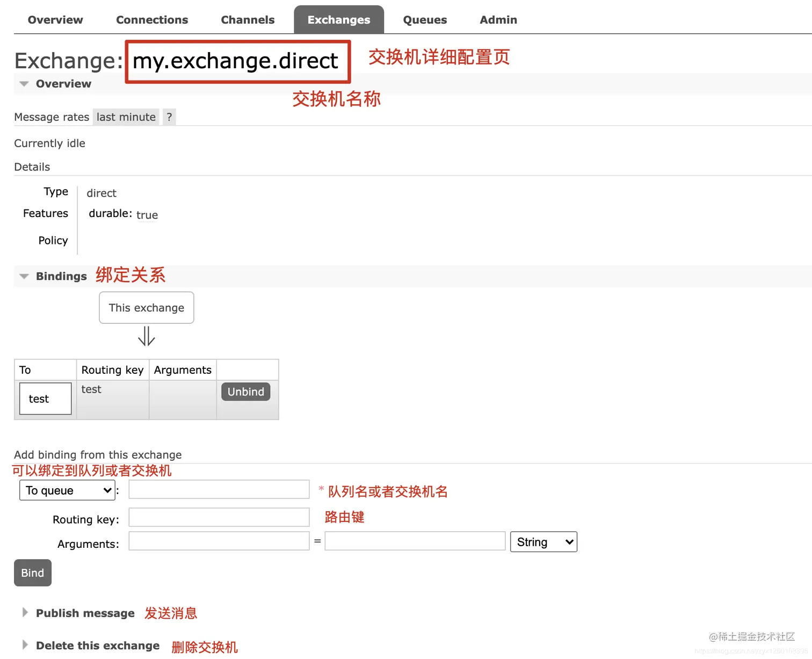The image size is (812, 659).
Task: Click the Arguments value input field
Action: [x=415, y=541]
